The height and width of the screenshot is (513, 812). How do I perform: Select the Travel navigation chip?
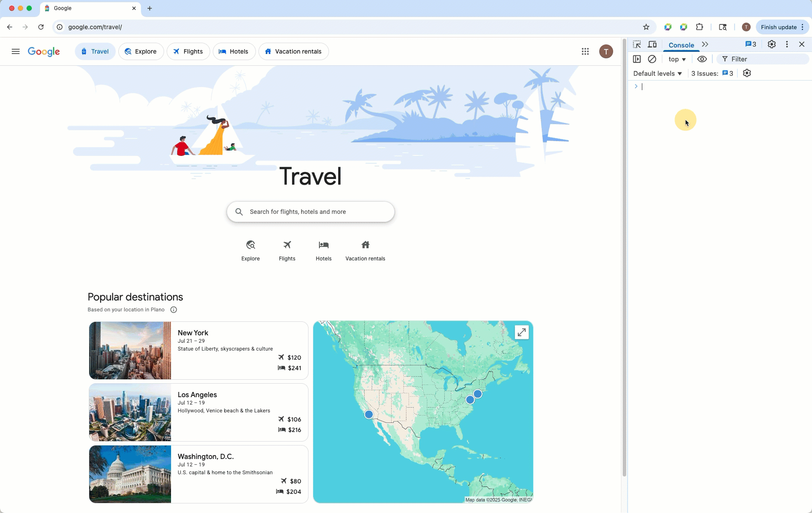pos(95,51)
